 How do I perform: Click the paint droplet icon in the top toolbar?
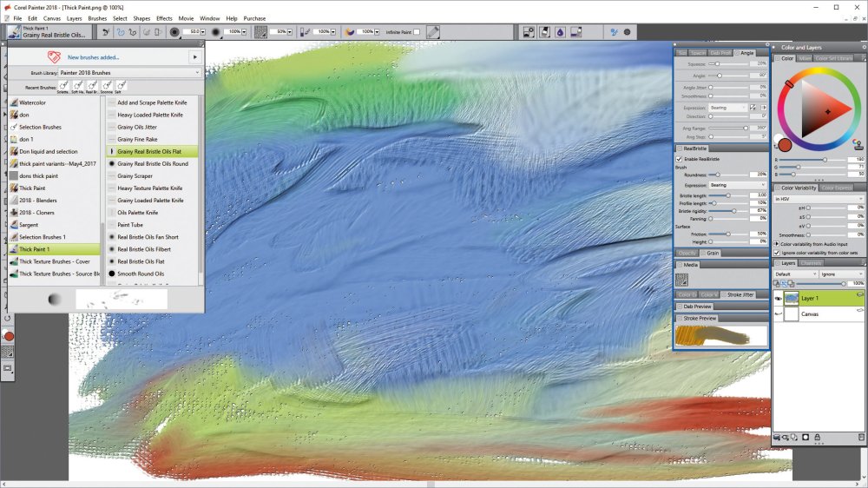[x=560, y=32]
